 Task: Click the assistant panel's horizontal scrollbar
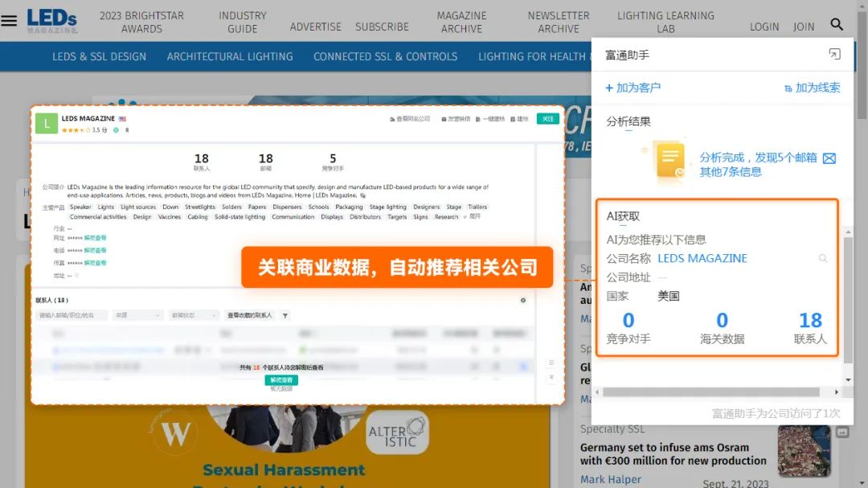pos(710,392)
